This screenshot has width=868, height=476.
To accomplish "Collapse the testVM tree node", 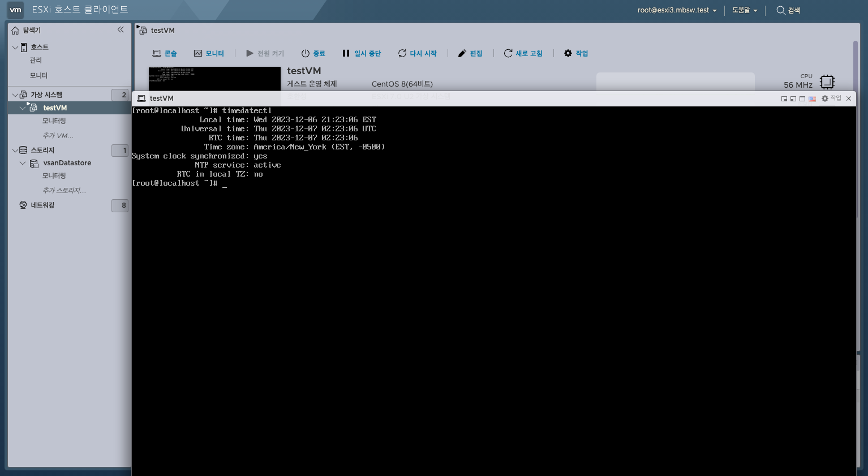I will [23, 108].
